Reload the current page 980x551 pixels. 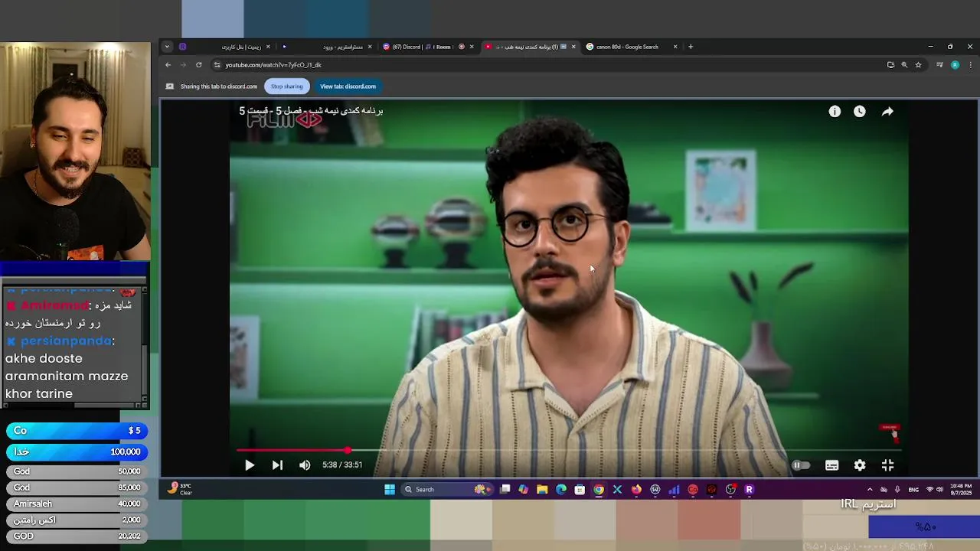point(199,65)
